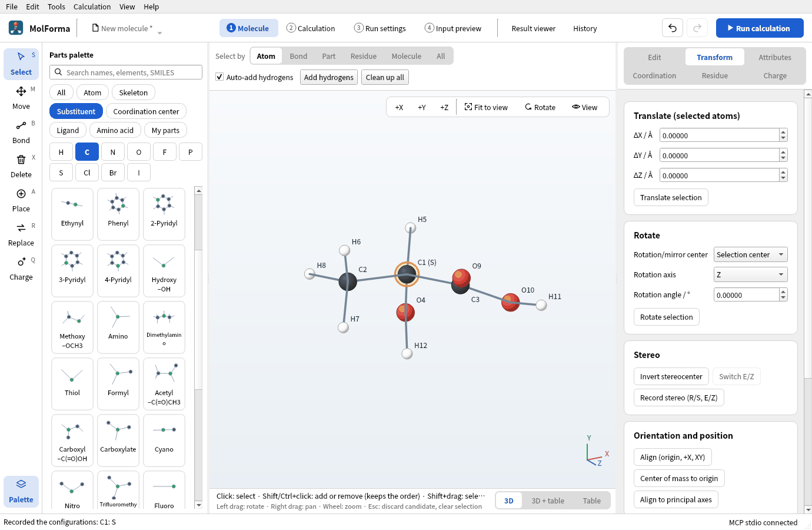Open the Rotation/mirror center dropdown
This screenshot has height=530, width=812.
[x=751, y=254]
